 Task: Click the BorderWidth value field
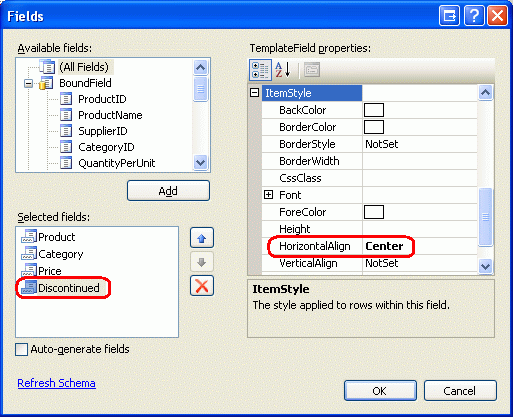(x=420, y=161)
